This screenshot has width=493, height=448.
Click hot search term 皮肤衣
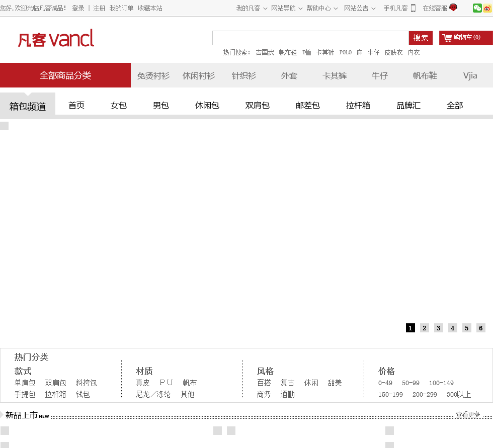(393, 52)
